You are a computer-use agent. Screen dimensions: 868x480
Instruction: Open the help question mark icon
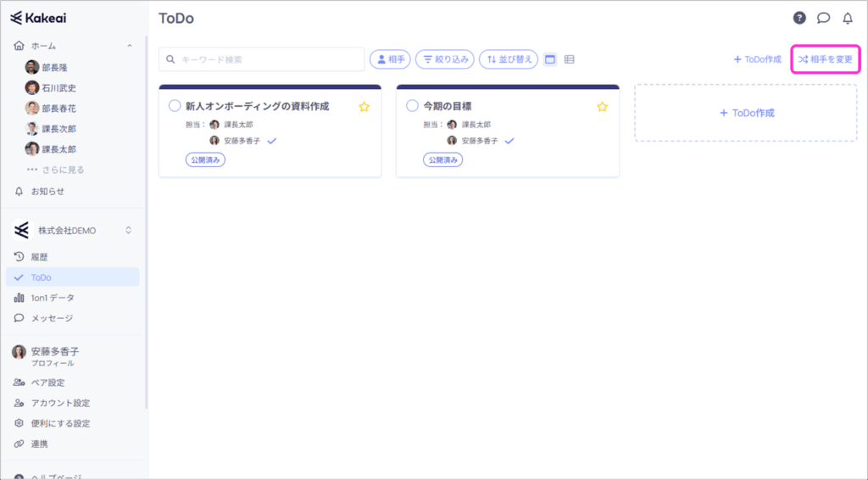click(x=799, y=18)
